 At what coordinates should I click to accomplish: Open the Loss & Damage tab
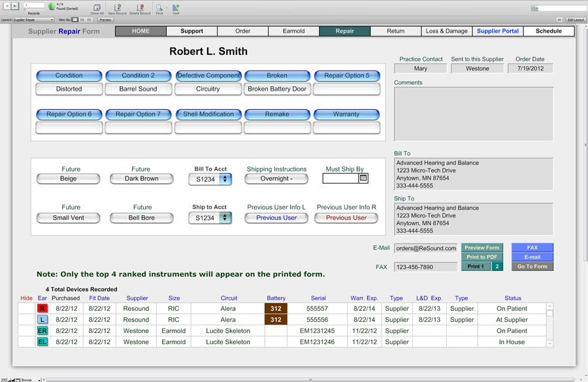pos(446,31)
